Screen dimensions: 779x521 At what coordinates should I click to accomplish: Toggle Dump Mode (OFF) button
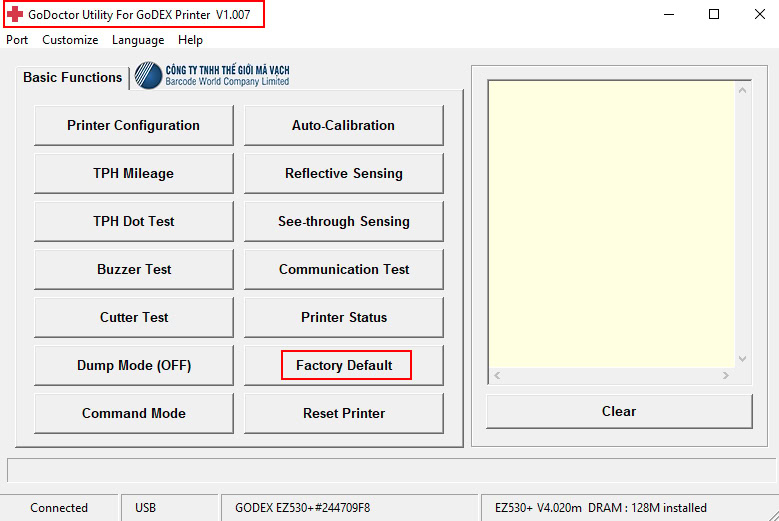tap(134, 365)
